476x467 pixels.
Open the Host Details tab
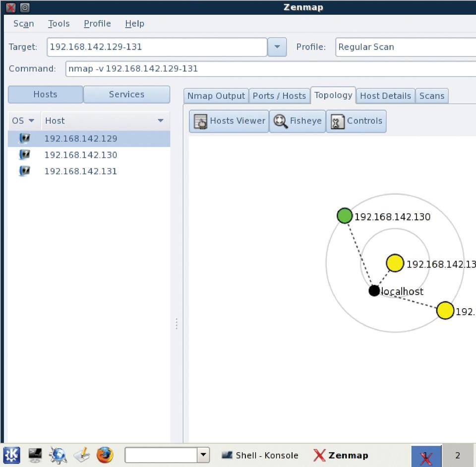click(x=385, y=96)
